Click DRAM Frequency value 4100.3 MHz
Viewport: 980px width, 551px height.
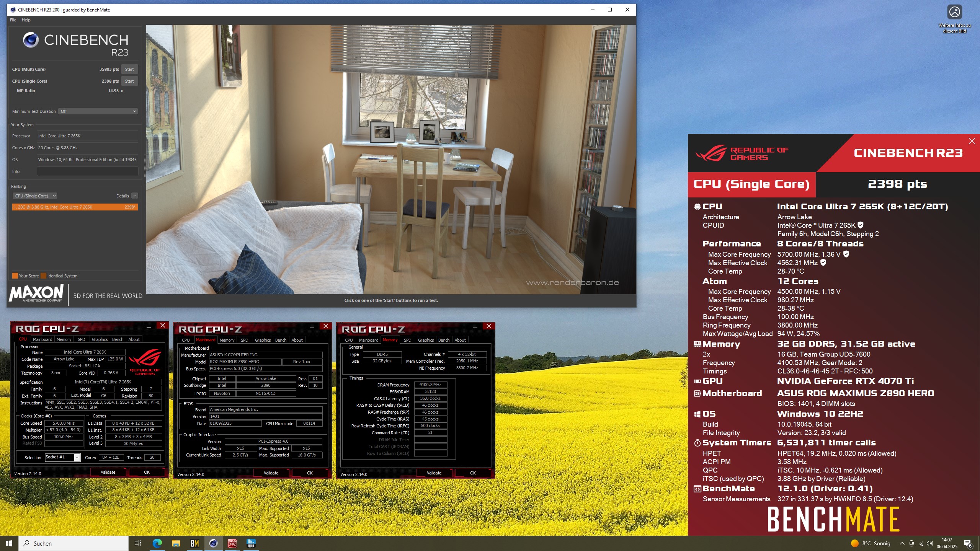click(x=430, y=385)
